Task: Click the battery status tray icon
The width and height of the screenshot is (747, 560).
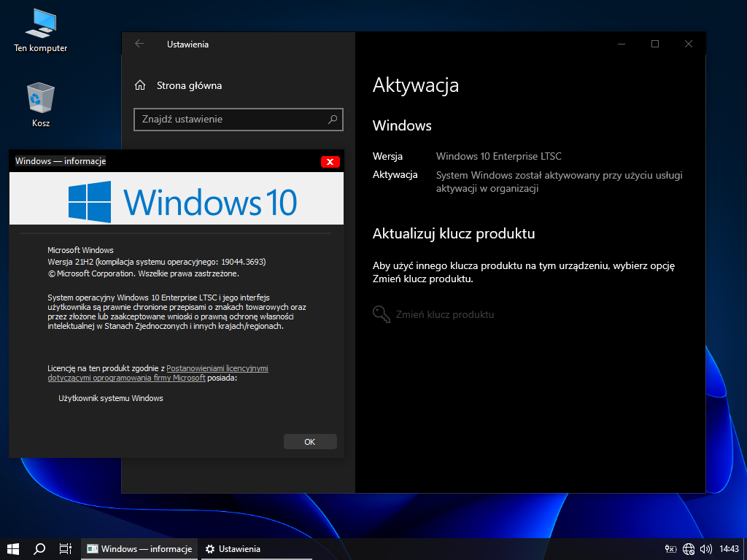Action: 671,549
